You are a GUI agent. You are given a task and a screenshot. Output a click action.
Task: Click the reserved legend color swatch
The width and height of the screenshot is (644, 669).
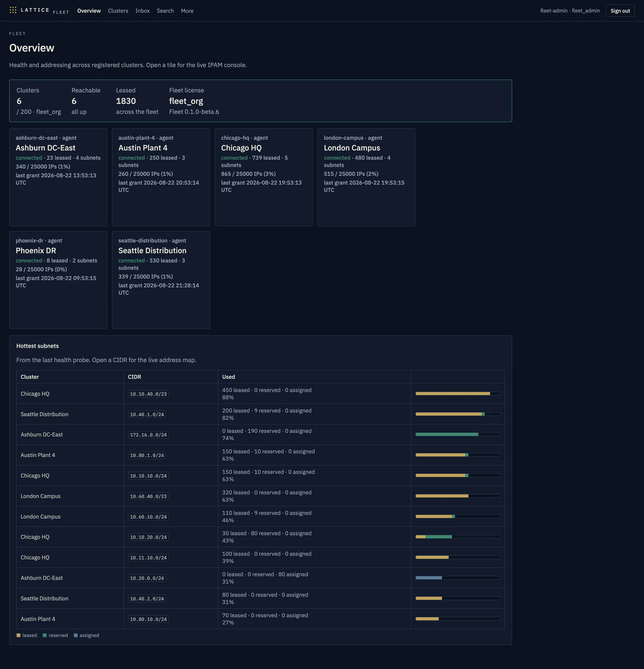(x=44, y=635)
